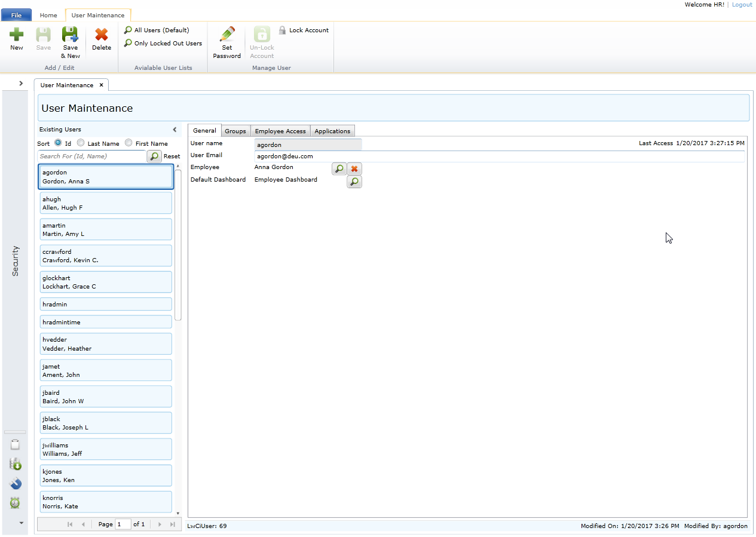Click the magnifier lookup beside Employee Anna Gordon
Viewport: 756px width, 537px height.
point(339,168)
